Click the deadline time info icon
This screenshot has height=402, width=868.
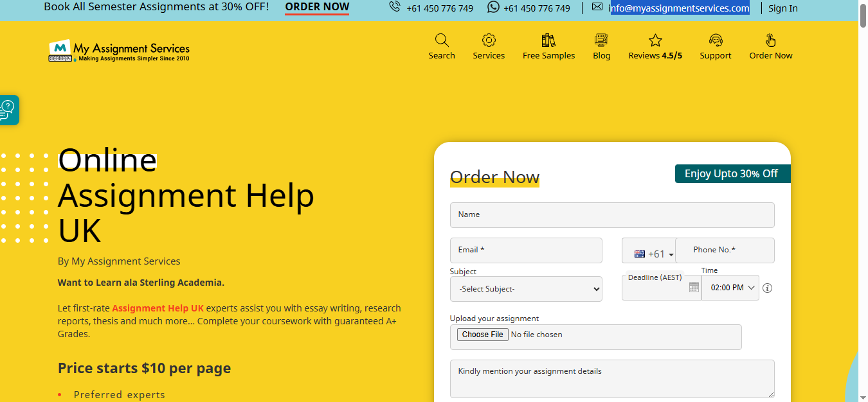click(767, 288)
